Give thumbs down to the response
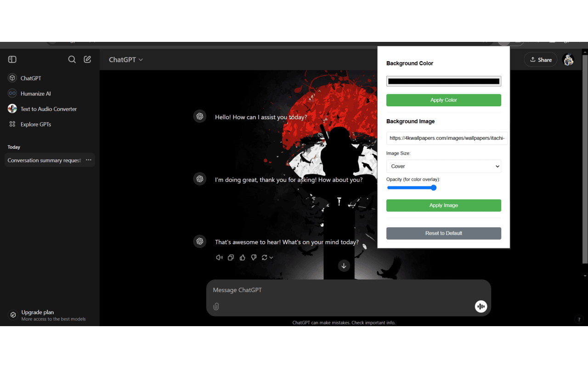The image size is (588, 368). pyautogui.click(x=254, y=258)
